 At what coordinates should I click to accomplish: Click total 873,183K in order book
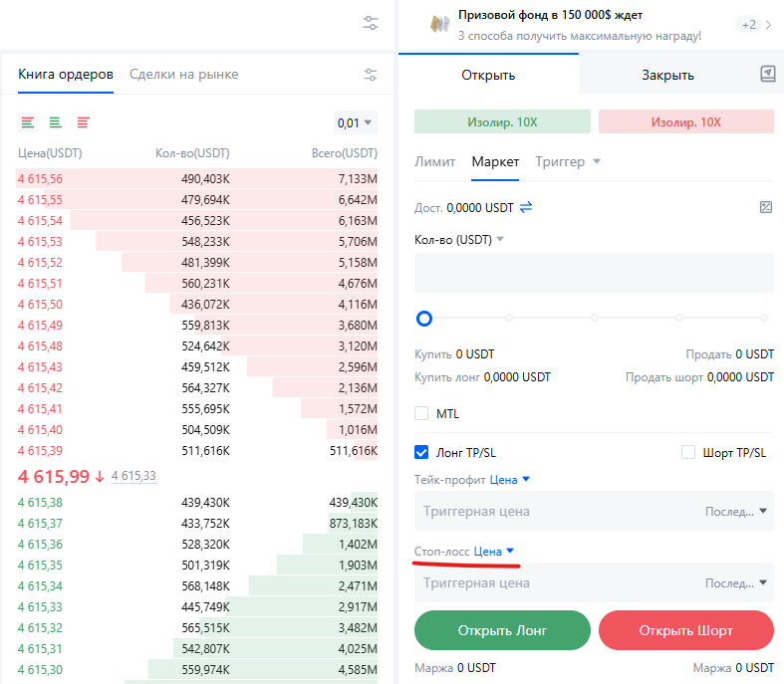tap(353, 523)
